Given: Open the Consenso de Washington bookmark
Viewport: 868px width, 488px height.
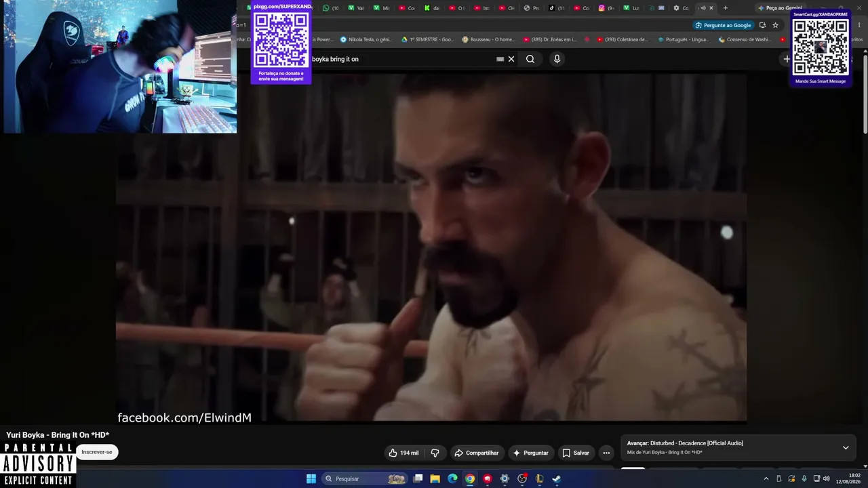Looking at the screenshot, I should (745, 39).
